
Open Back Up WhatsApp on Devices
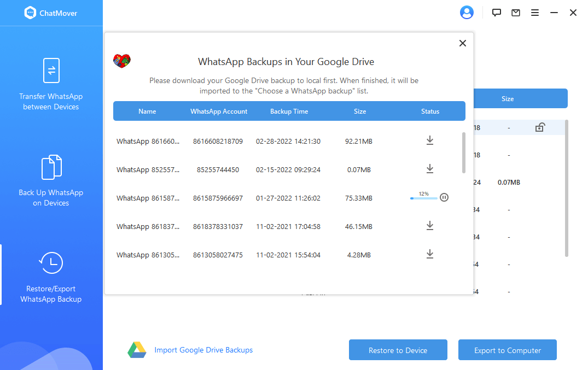[51, 180]
